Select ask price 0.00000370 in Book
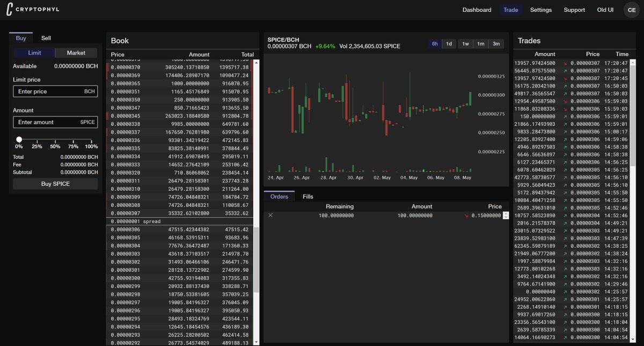 [125, 67]
